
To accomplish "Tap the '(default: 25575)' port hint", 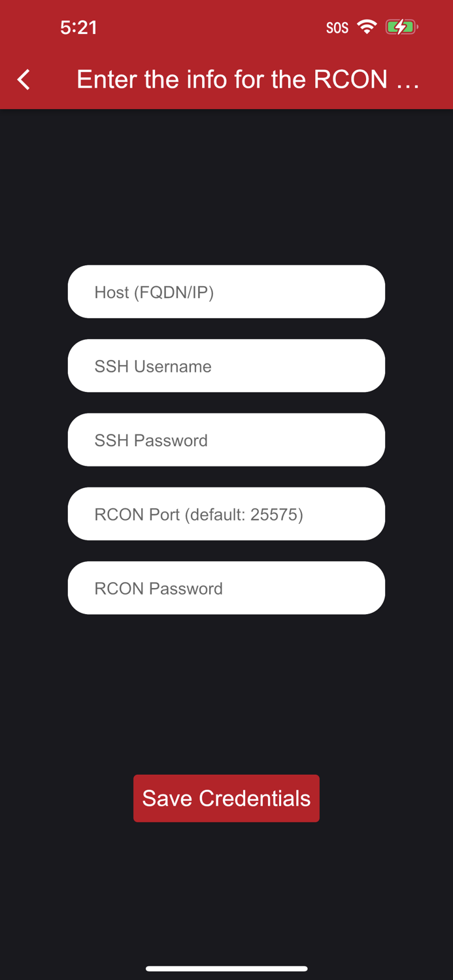I will [x=244, y=515].
